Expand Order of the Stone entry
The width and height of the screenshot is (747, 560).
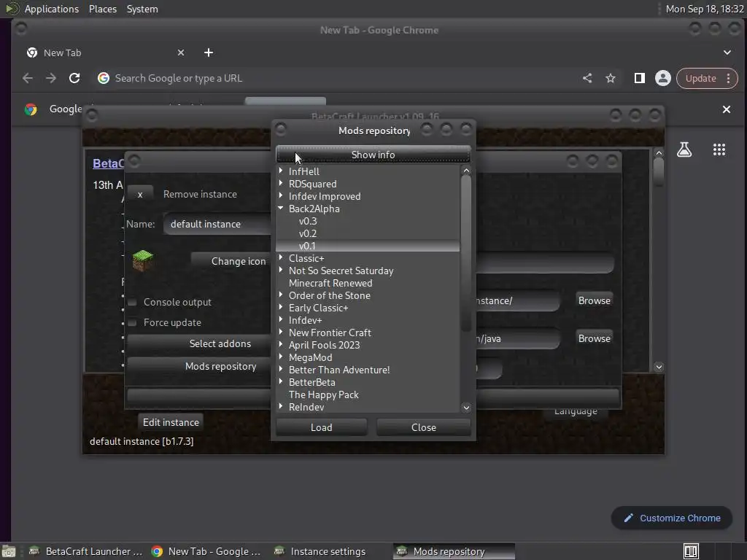pyautogui.click(x=281, y=295)
